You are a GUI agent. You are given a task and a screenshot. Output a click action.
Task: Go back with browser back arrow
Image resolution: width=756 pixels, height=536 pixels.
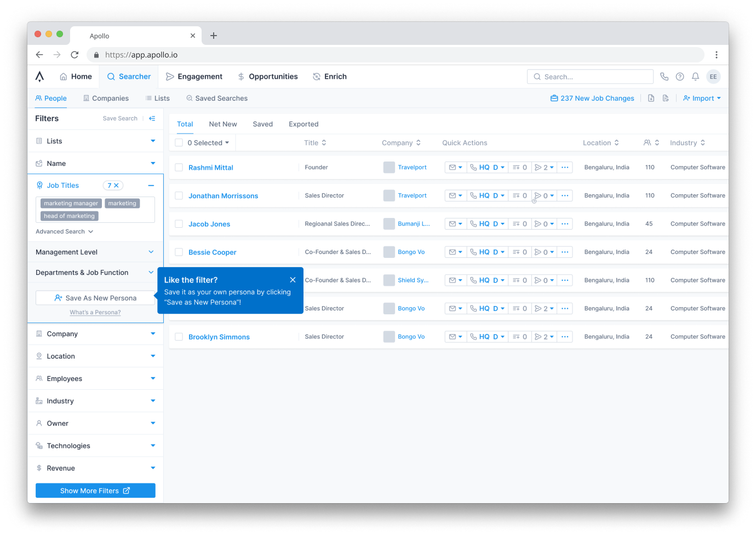(39, 55)
